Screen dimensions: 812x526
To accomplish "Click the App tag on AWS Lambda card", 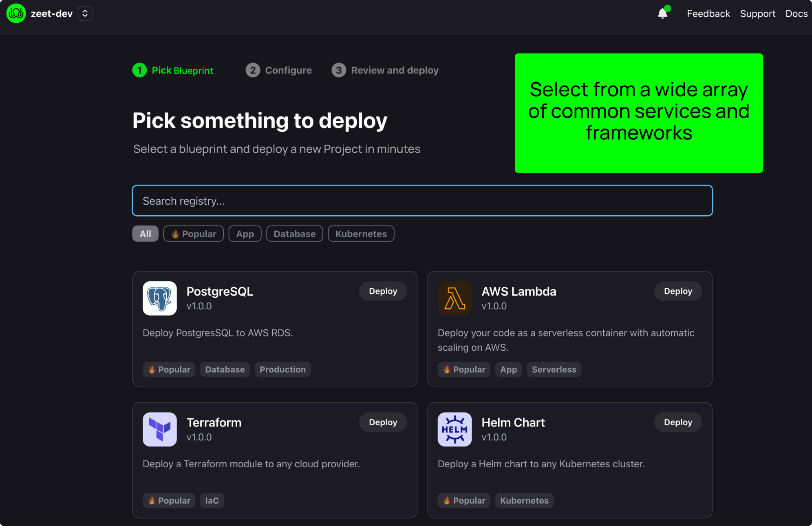I will click(509, 369).
